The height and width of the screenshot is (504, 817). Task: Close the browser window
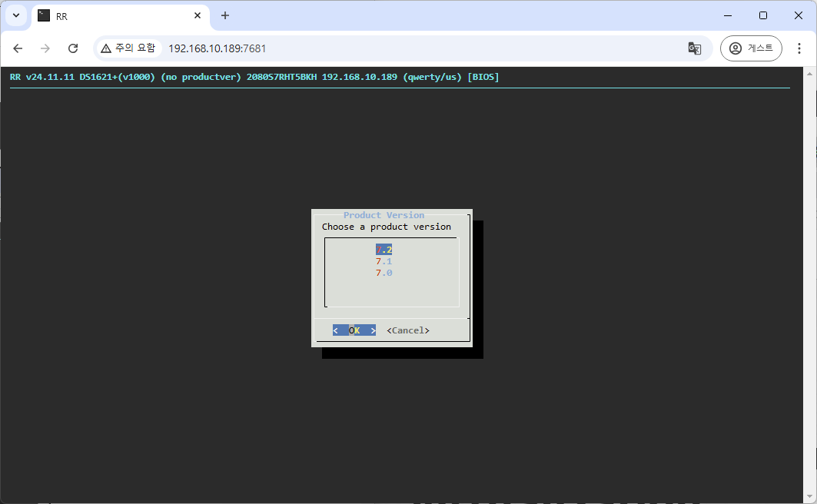[x=799, y=15]
